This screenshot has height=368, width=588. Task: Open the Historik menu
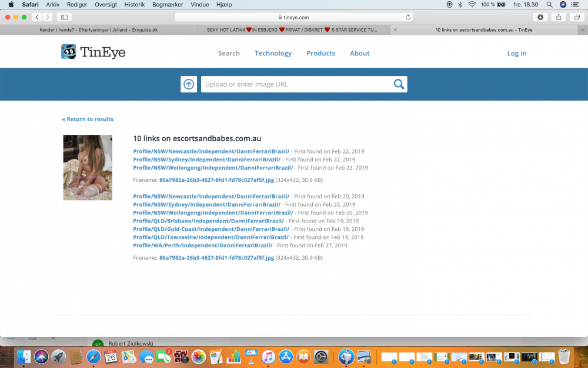[135, 5]
